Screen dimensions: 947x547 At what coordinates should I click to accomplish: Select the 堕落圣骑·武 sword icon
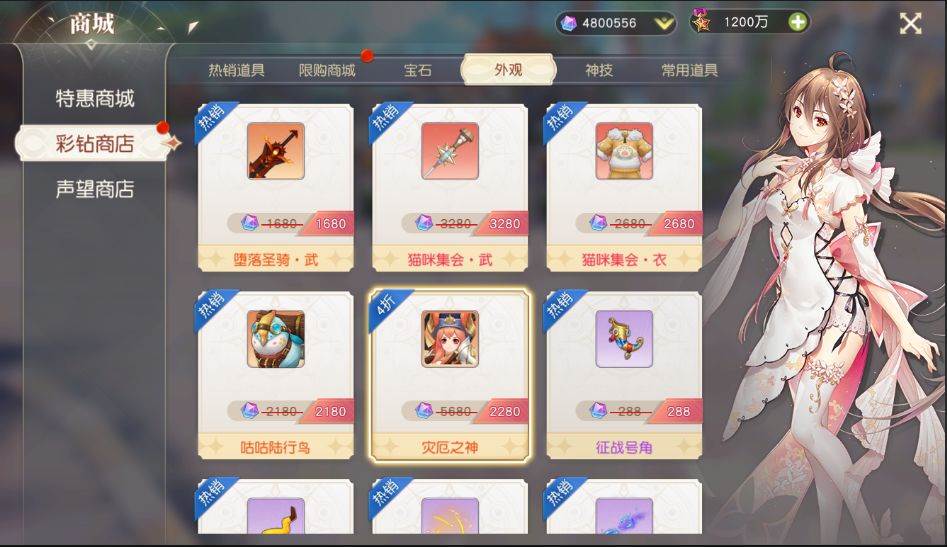275,151
